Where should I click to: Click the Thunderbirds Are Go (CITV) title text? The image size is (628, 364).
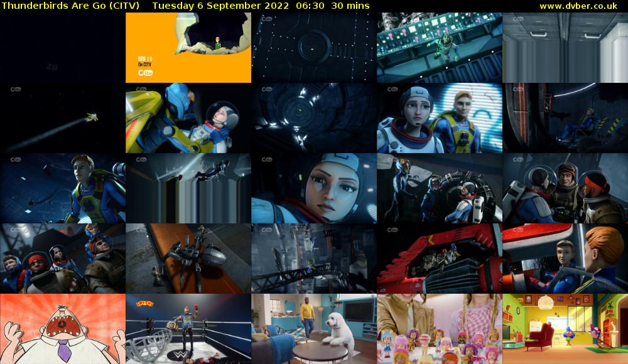pyautogui.click(x=70, y=6)
